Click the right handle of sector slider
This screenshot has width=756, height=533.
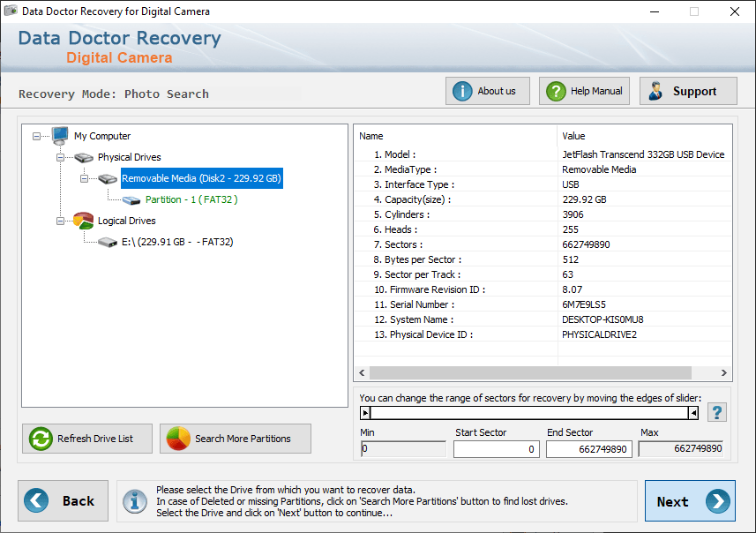coord(693,413)
